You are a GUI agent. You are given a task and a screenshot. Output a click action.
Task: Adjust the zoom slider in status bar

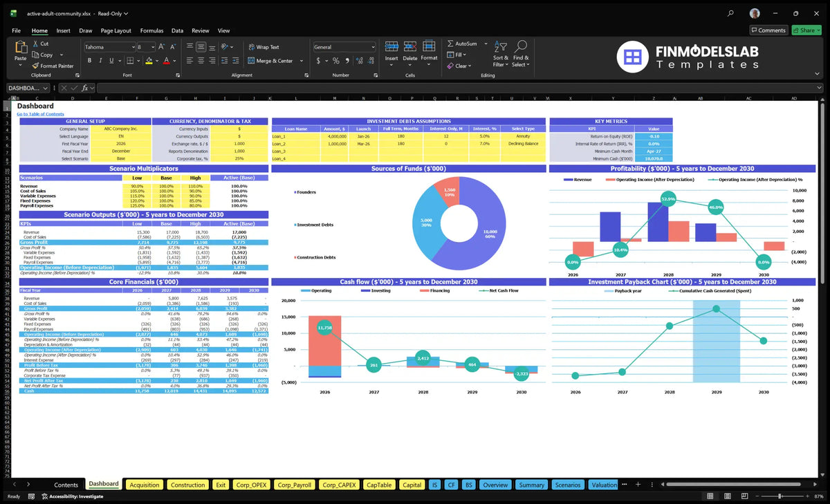point(780,496)
